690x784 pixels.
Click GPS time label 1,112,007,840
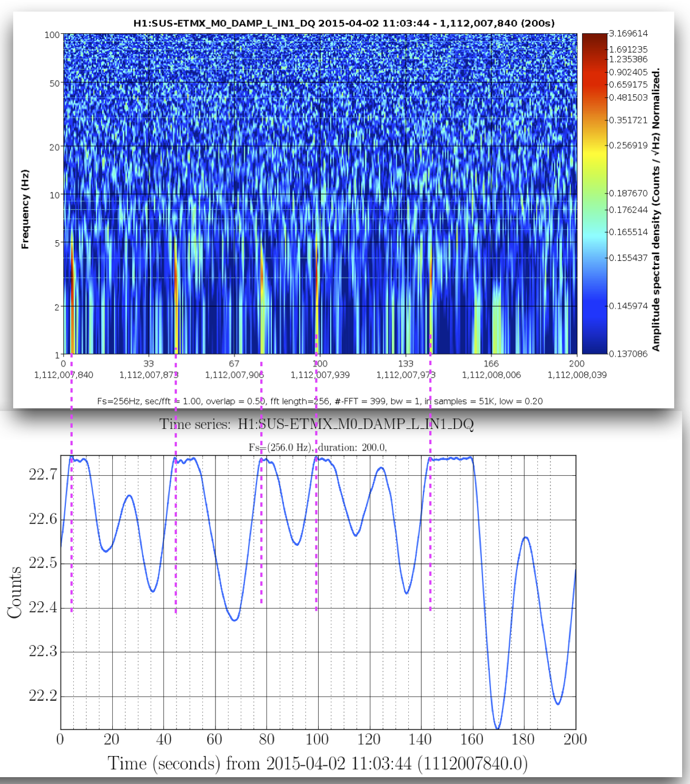[x=64, y=375]
